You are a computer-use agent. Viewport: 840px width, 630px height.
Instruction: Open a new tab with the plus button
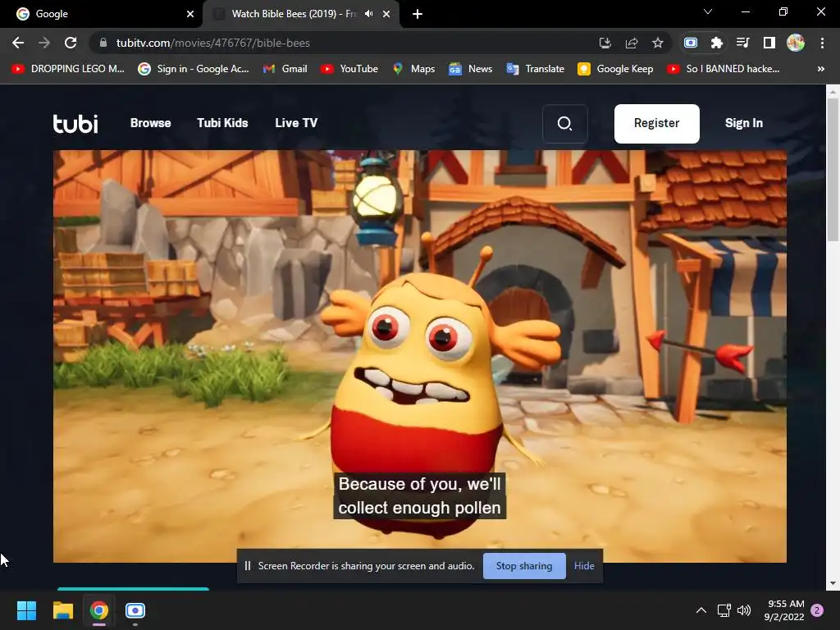(418, 14)
